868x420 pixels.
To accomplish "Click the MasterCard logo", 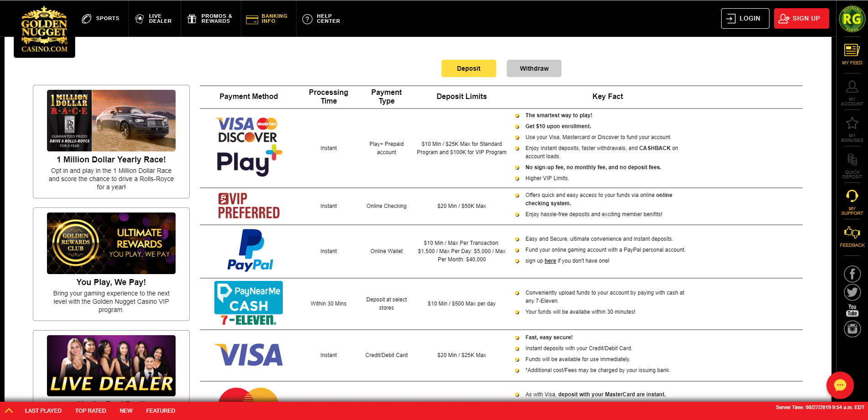I will click(x=249, y=394).
